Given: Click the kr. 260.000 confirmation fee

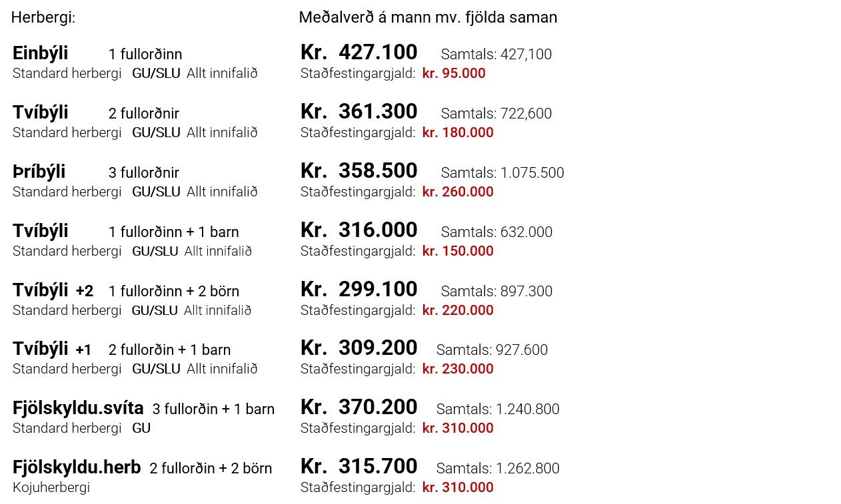Looking at the screenshot, I should coord(458,192).
